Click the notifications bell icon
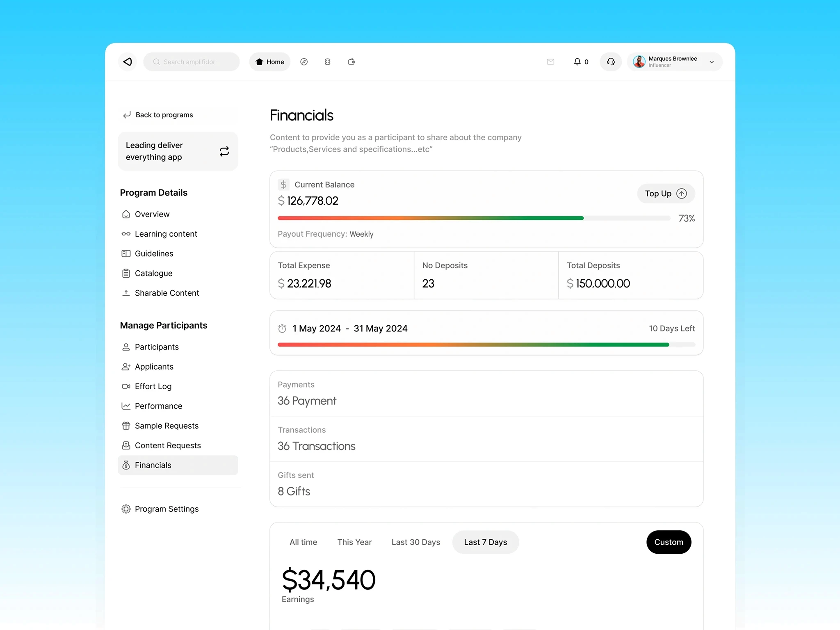 [x=577, y=62]
